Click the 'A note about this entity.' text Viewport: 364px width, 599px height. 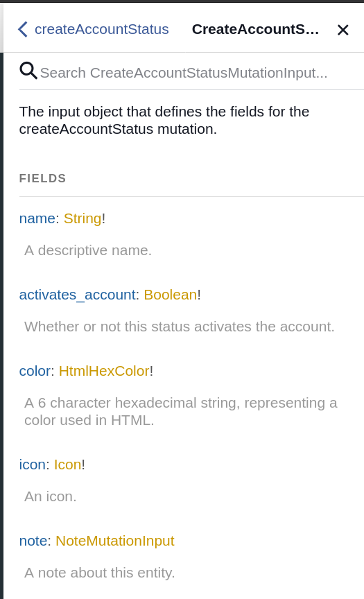[x=100, y=573]
